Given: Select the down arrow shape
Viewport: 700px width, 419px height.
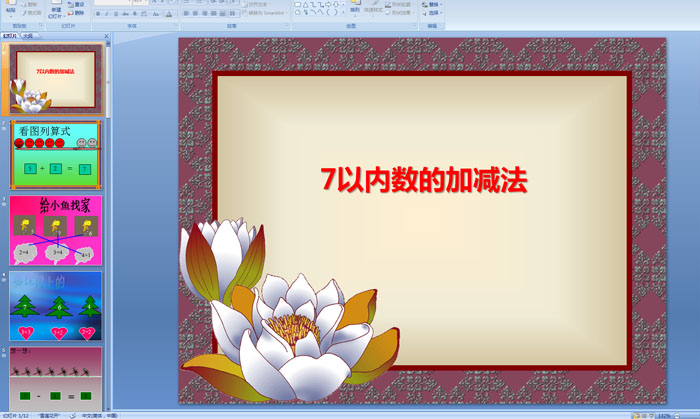Looking at the screenshot, I should [x=336, y=4].
